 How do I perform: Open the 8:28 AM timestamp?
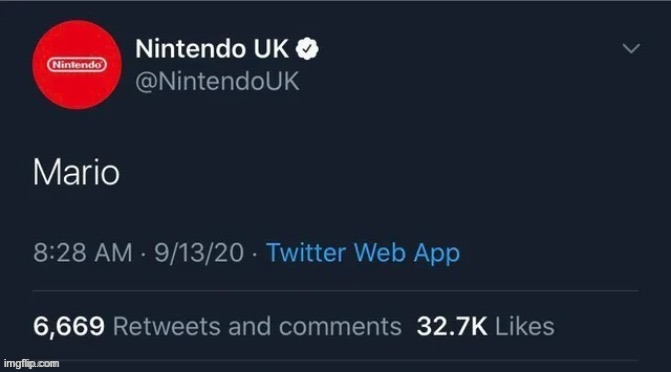point(83,253)
